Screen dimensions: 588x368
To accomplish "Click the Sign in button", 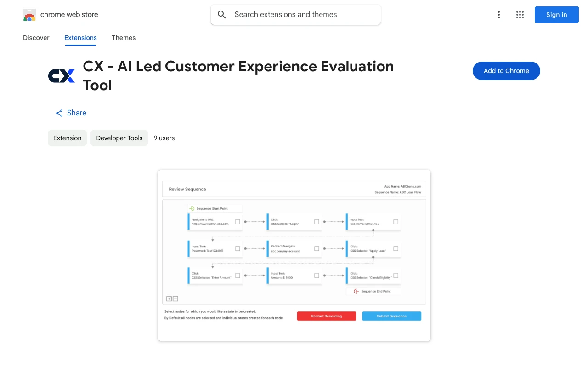I will click(556, 15).
